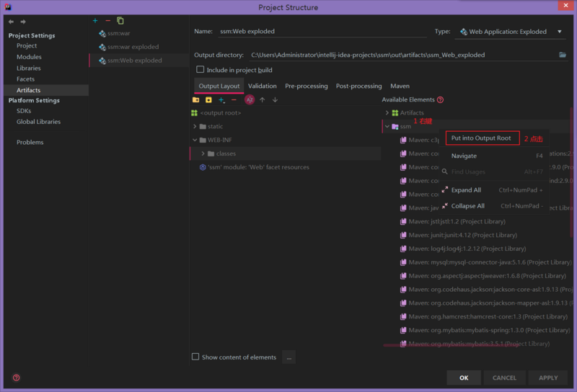Select Navigate from context menu
The width and height of the screenshot is (577, 392).
494,156
